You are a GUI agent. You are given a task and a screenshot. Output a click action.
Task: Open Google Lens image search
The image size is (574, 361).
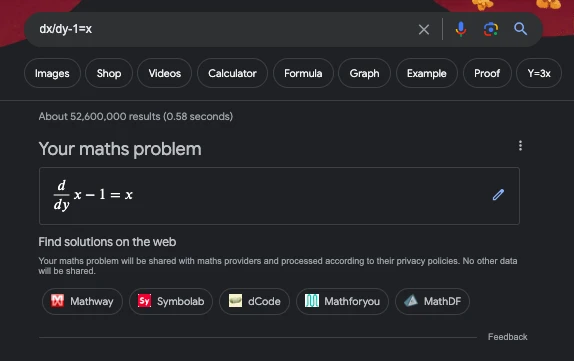[x=491, y=29]
